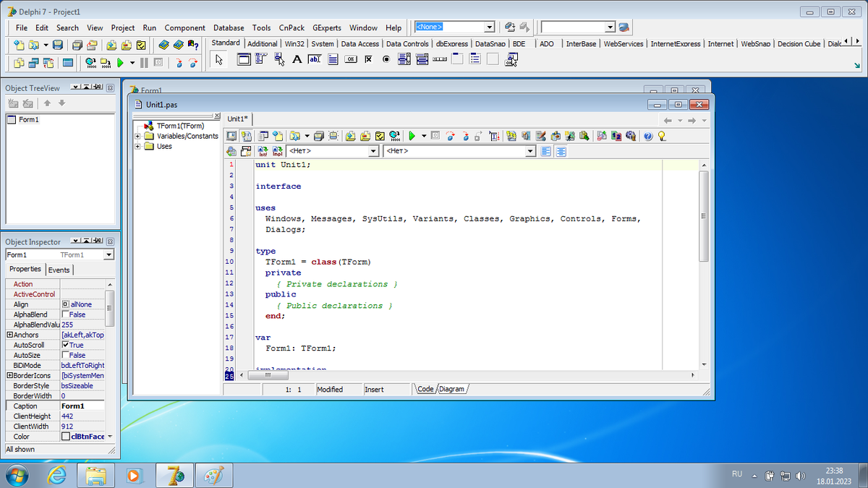The width and height of the screenshot is (868, 488).
Task: Click the Caption value field Form1
Action: click(82, 406)
